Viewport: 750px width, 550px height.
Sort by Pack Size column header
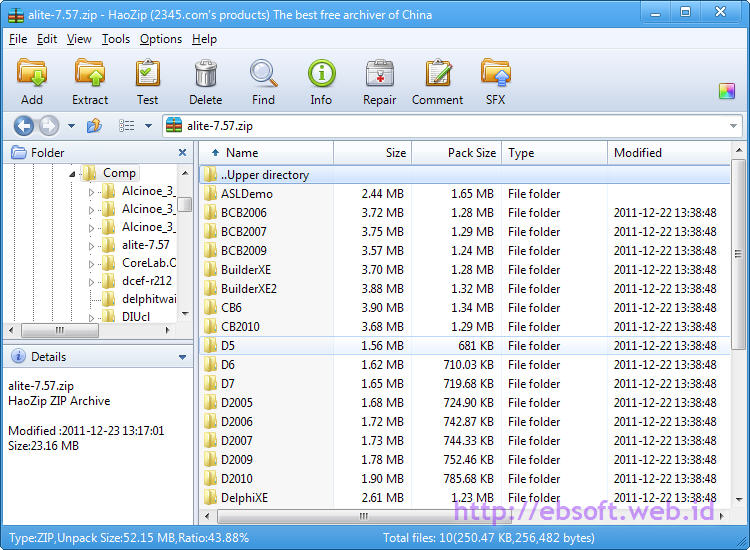[x=457, y=153]
